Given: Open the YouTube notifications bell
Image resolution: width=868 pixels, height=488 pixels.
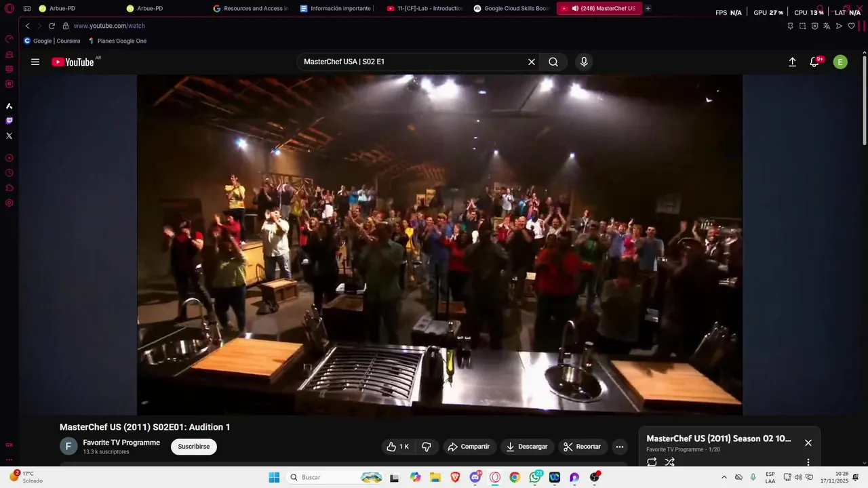Looking at the screenshot, I should (814, 62).
